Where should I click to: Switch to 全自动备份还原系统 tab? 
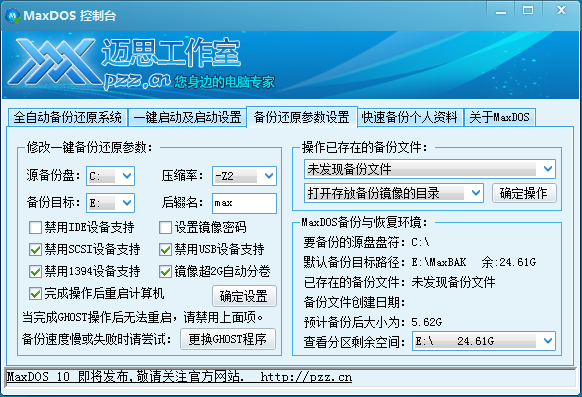coord(68,118)
